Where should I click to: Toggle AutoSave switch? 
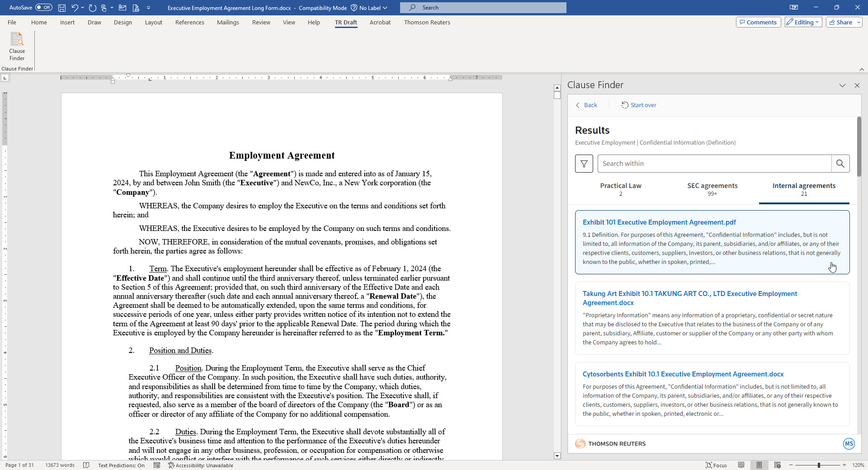(x=44, y=8)
